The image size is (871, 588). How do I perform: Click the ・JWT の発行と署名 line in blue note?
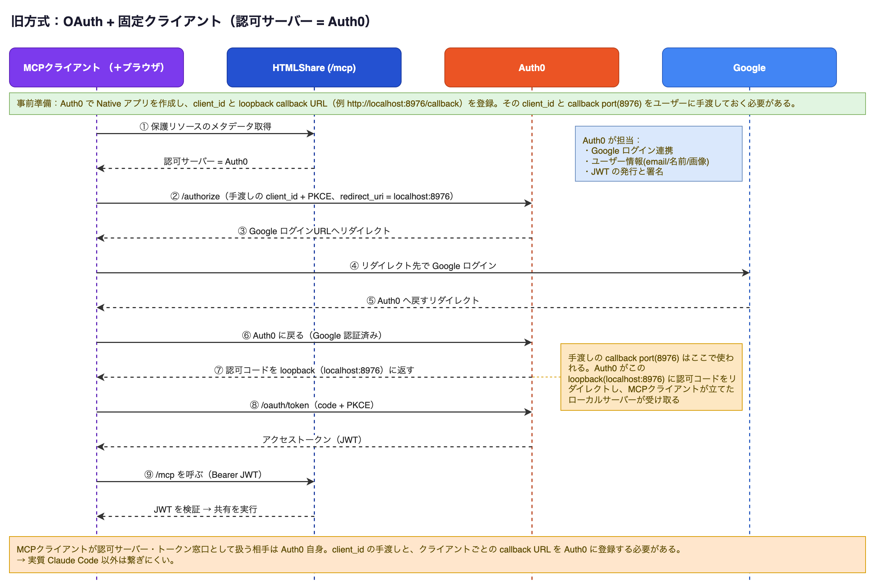click(x=623, y=171)
